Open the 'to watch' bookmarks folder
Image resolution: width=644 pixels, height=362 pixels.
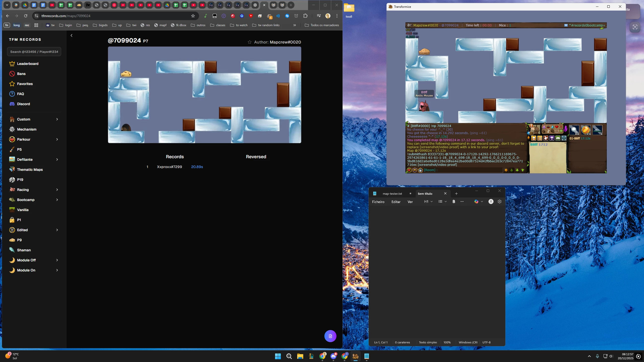tap(239, 25)
